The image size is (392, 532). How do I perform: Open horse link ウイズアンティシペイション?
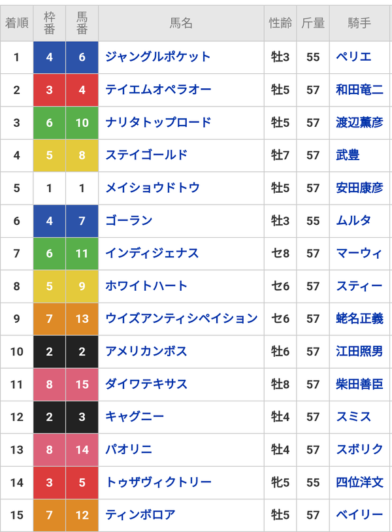click(182, 318)
